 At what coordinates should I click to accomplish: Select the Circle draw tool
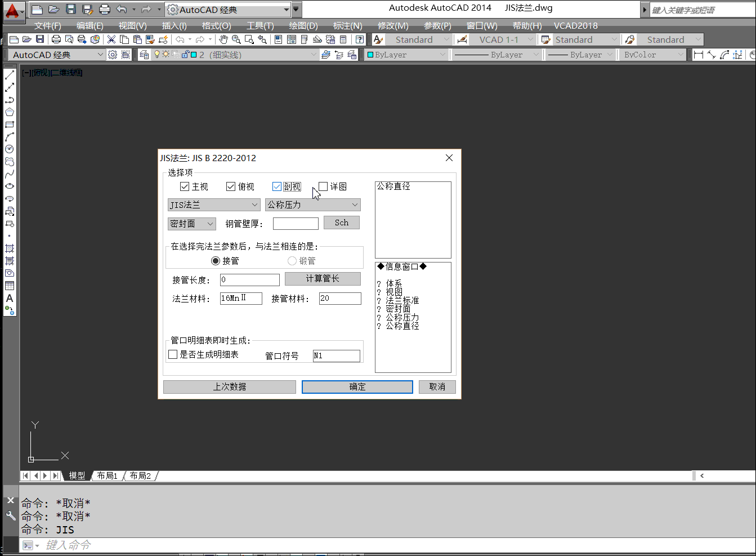pos(10,149)
